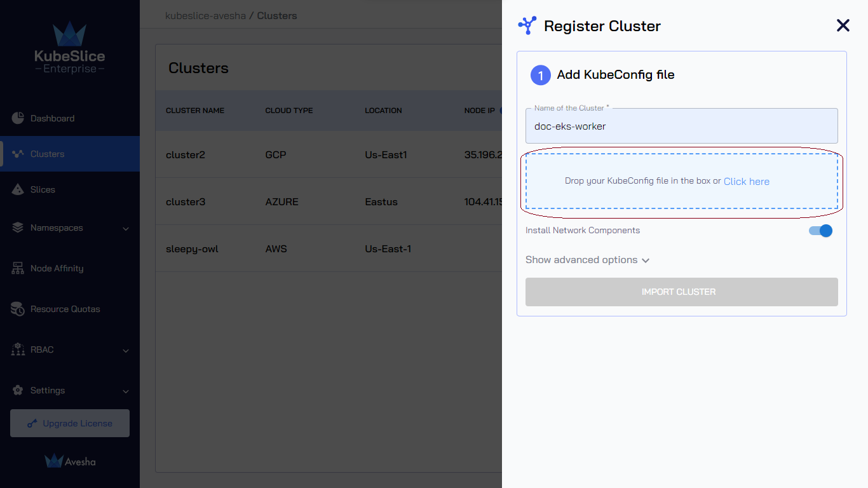Expand the Namespaces menu chevron
This screenshot has width=868, height=488.
click(x=126, y=228)
